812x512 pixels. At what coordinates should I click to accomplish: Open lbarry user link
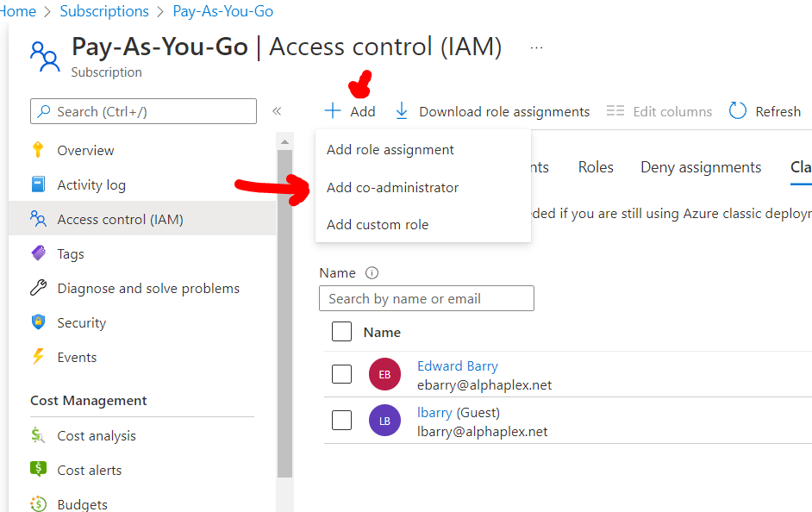[x=434, y=413]
